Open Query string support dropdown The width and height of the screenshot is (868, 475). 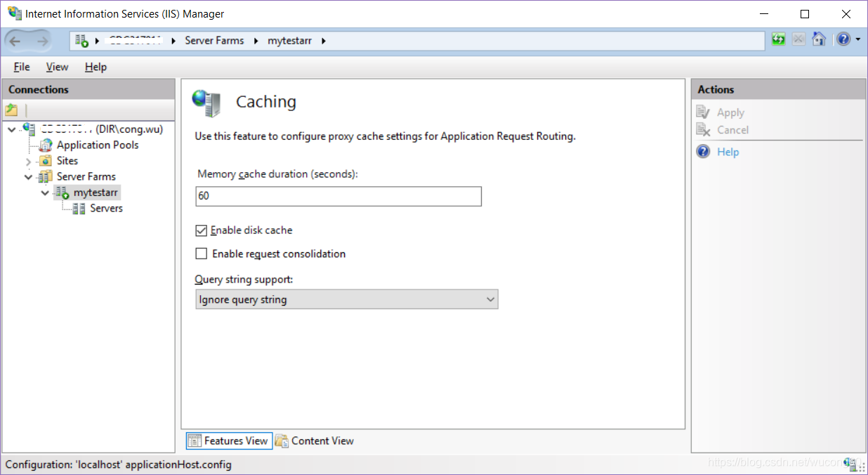click(346, 299)
